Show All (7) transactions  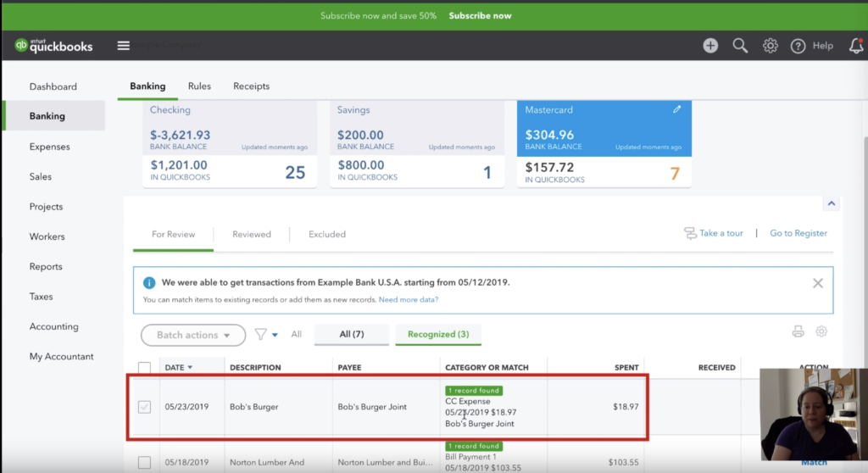click(352, 334)
